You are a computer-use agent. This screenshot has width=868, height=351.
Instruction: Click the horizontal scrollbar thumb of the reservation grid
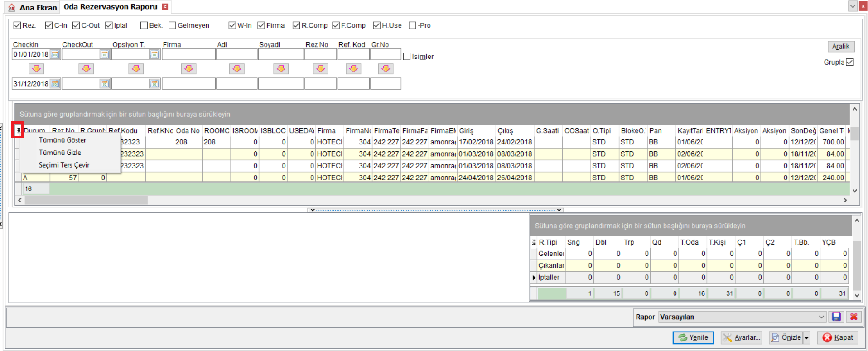point(86,200)
